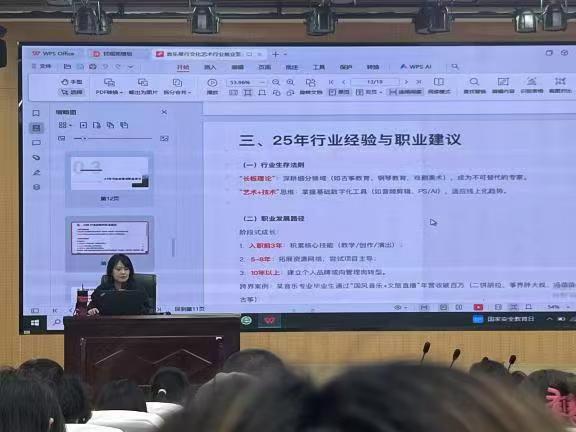
Task: Switch to the Insert ribbon tab
Action: [210, 67]
